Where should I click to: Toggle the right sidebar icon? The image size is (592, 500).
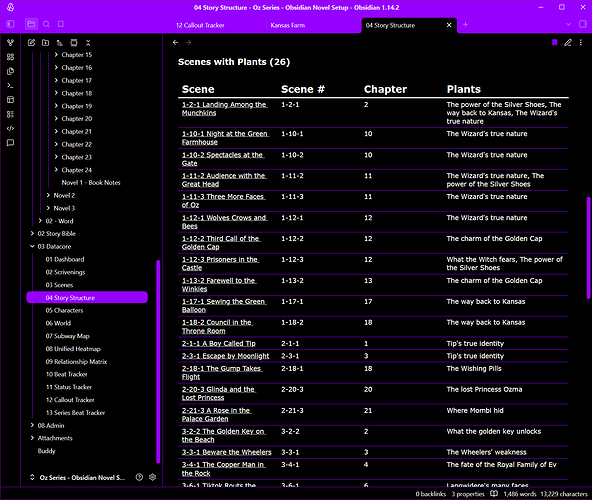point(583,25)
